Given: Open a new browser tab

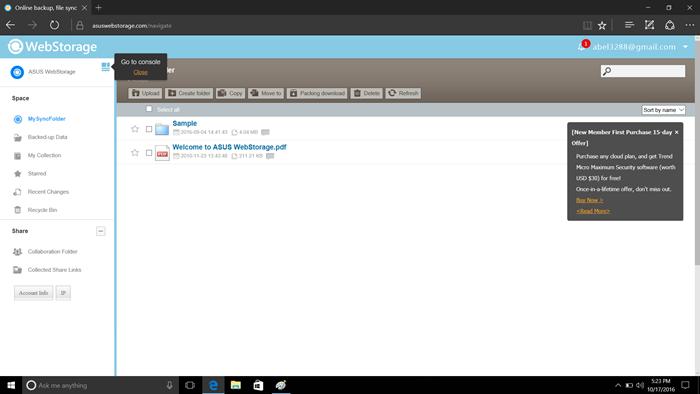Looking at the screenshot, I should pyautogui.click(x=99, y=8).
